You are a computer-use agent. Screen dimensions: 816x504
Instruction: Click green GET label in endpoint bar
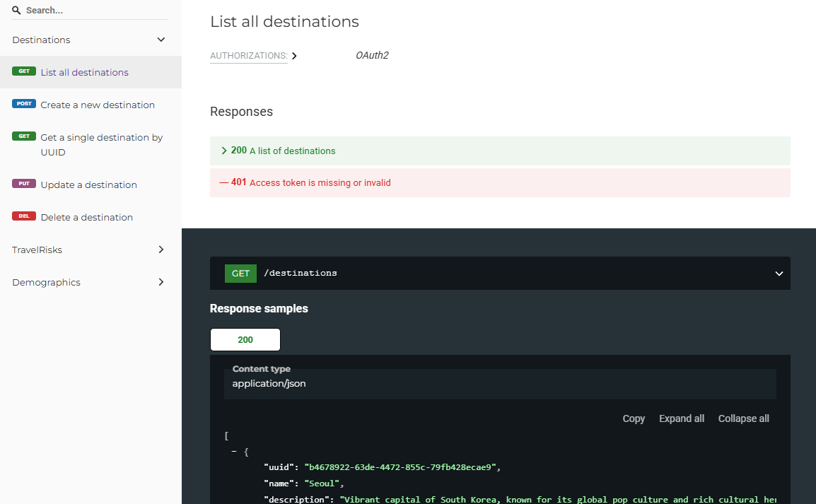click(240, 274)
